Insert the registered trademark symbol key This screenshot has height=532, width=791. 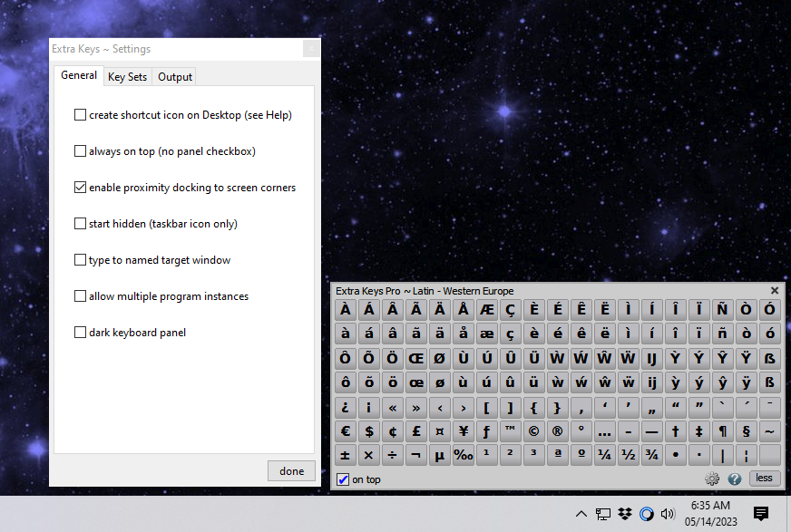coord(558,431)
